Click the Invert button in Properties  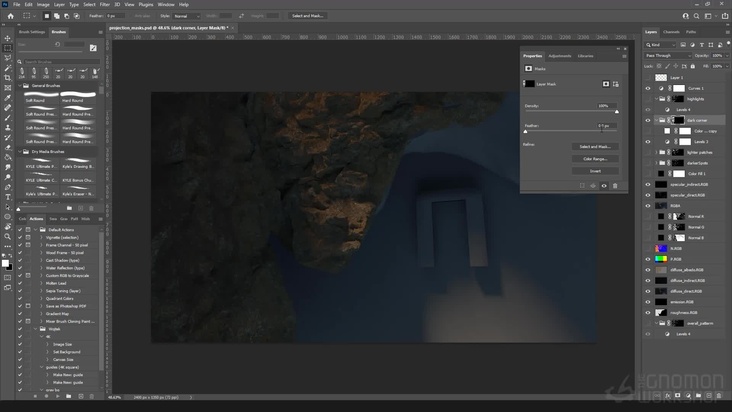[595, 171]
